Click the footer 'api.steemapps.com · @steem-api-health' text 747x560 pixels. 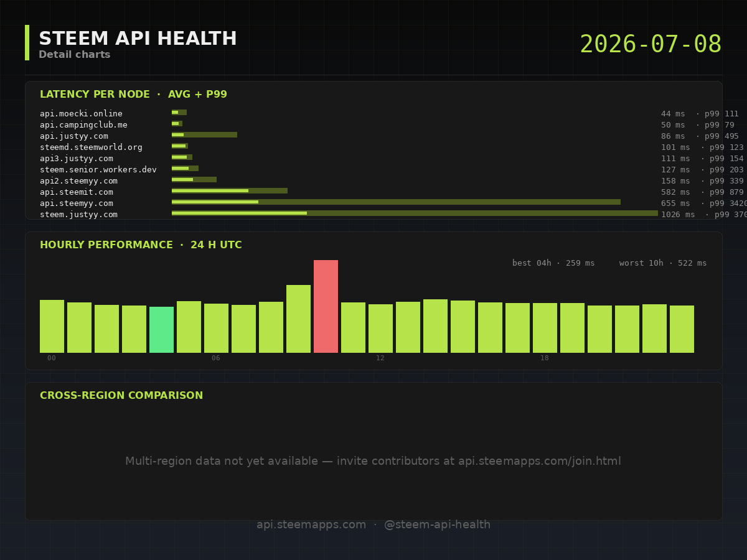pyautogui.click(x=374, y=525)
